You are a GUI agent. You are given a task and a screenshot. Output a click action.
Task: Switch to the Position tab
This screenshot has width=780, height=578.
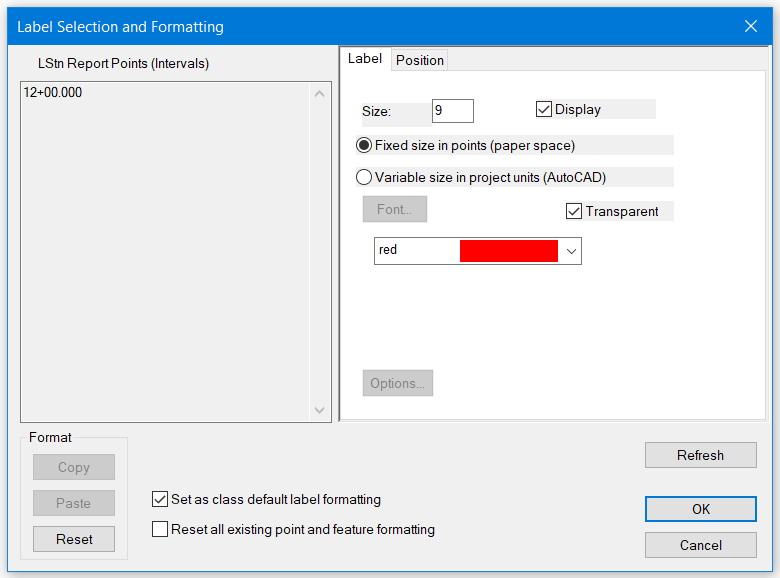point(419,60)
